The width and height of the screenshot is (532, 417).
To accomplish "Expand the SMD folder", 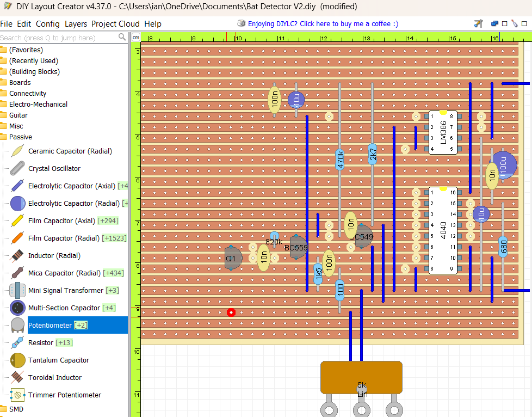I will point(3,409).
